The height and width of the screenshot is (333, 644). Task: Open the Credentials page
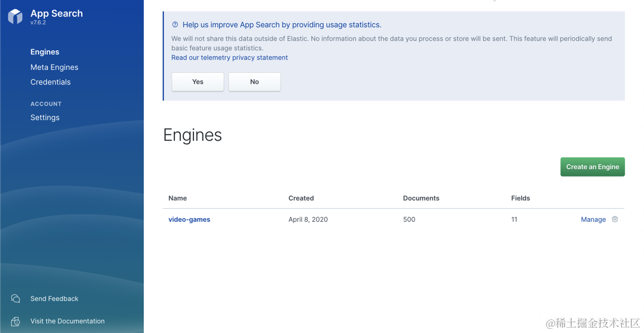tap(50, 82)
